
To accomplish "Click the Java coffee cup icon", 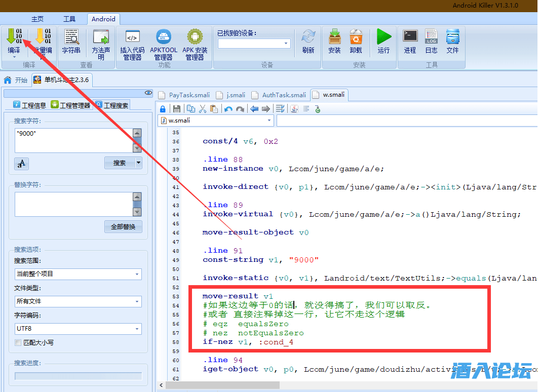I will coord(294,108).
